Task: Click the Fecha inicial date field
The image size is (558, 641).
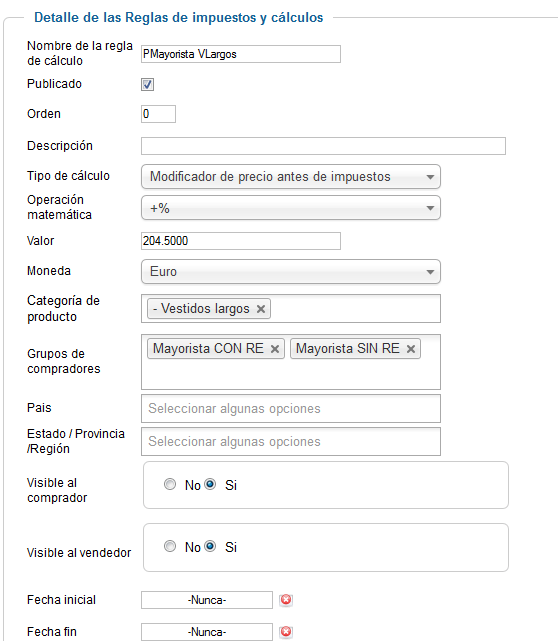Action: (207, 600)
